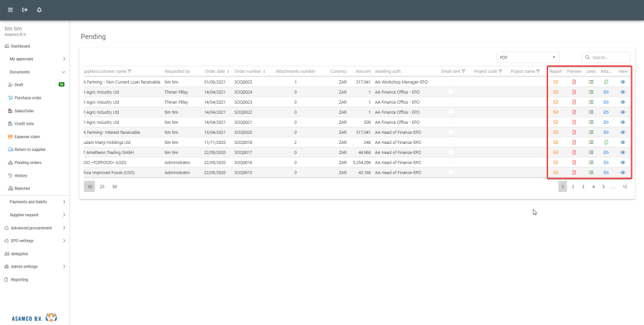Click filter icon on Project code column

tap(500, 72)
